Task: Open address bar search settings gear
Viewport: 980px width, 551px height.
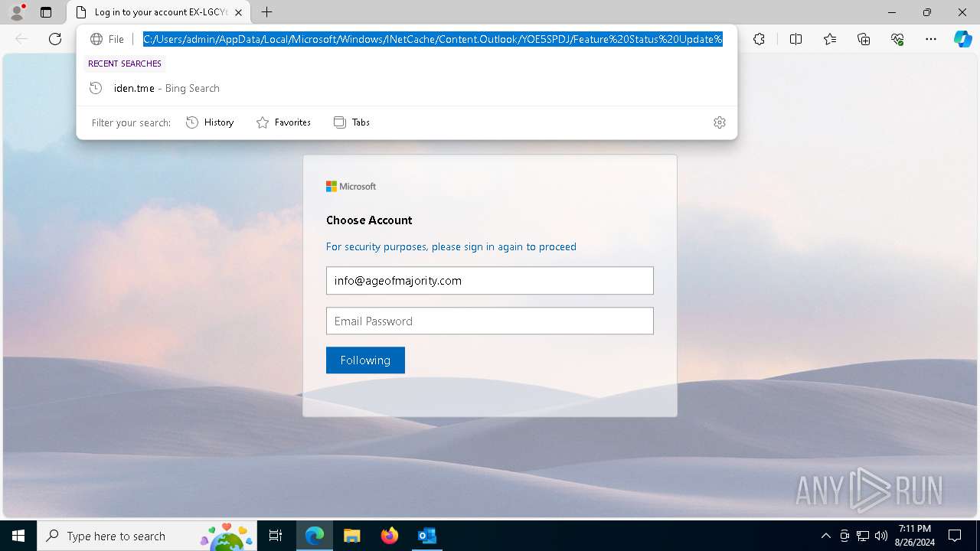Action: [x=719, y=122]
